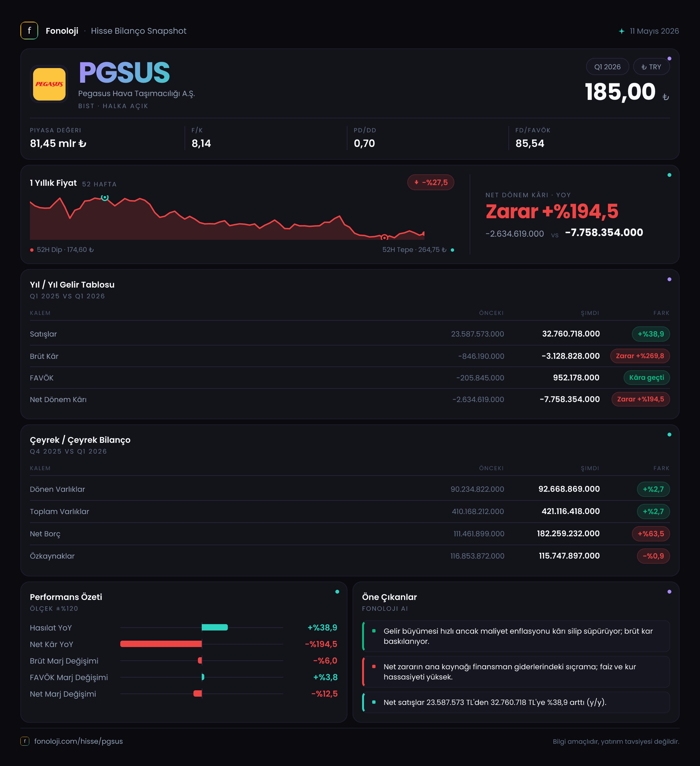
Task: Click the +%2,7 badge for Dönen Varlıklar
Action: click(x=653, y=489)
